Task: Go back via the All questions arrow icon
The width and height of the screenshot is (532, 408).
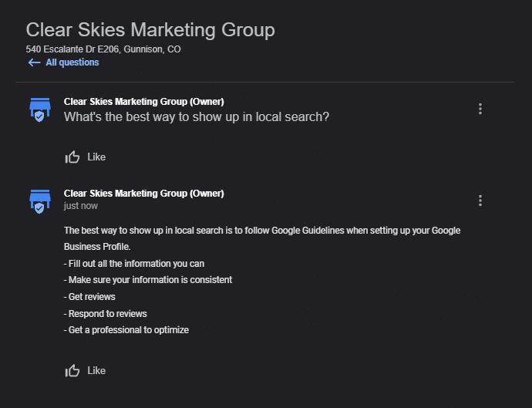Action: 34,62
